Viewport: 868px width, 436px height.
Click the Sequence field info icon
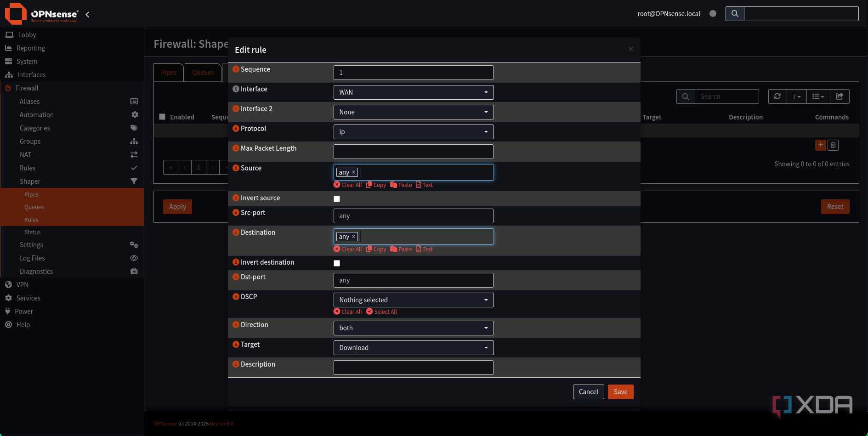point(236,69)
